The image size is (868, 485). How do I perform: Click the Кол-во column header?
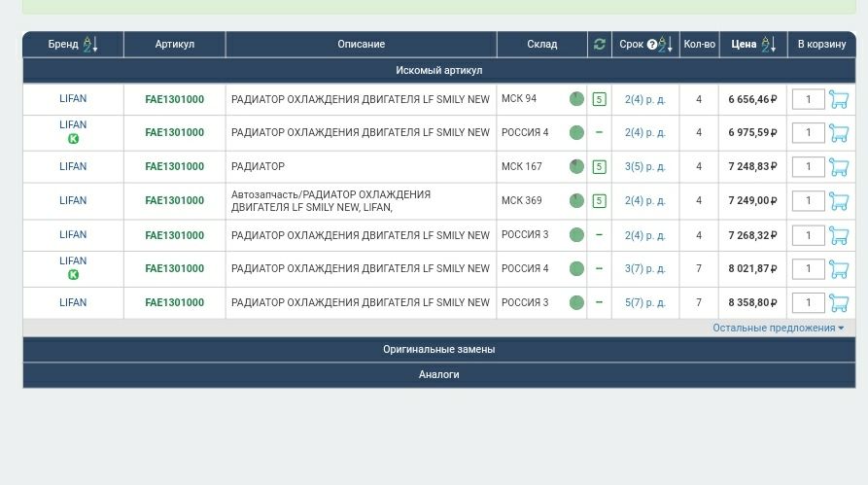pyautogui.click(x=699, y=45)
